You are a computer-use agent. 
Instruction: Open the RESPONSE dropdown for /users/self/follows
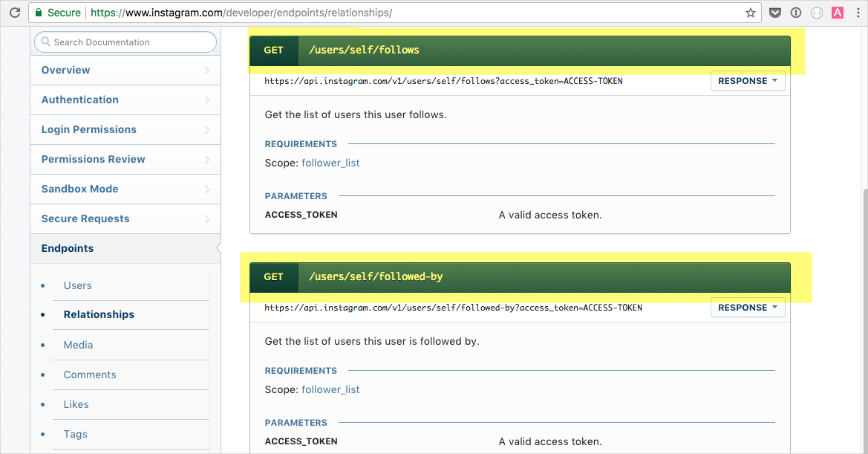[747, 81]
